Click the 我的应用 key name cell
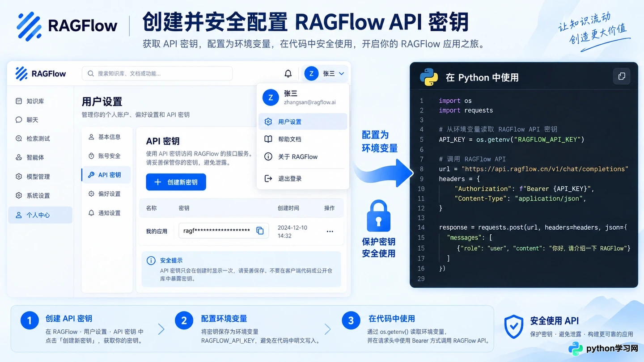The height and width of the screenshot is (362, 644). (157, 232)
